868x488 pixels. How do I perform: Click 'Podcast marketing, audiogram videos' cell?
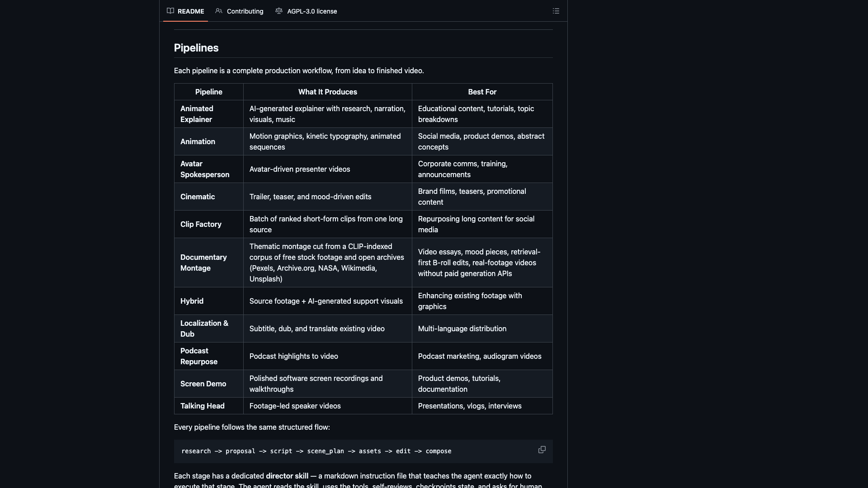(x=482, y=356)
